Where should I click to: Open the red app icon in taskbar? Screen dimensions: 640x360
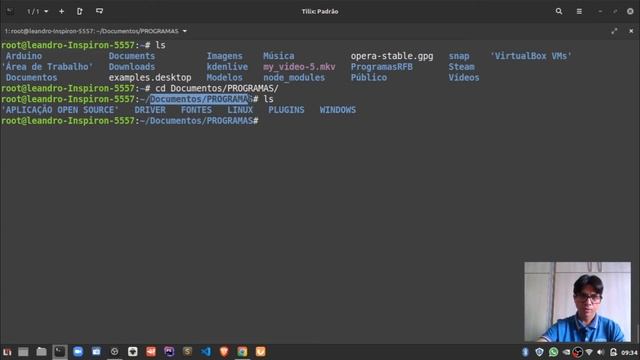[151, 352]
